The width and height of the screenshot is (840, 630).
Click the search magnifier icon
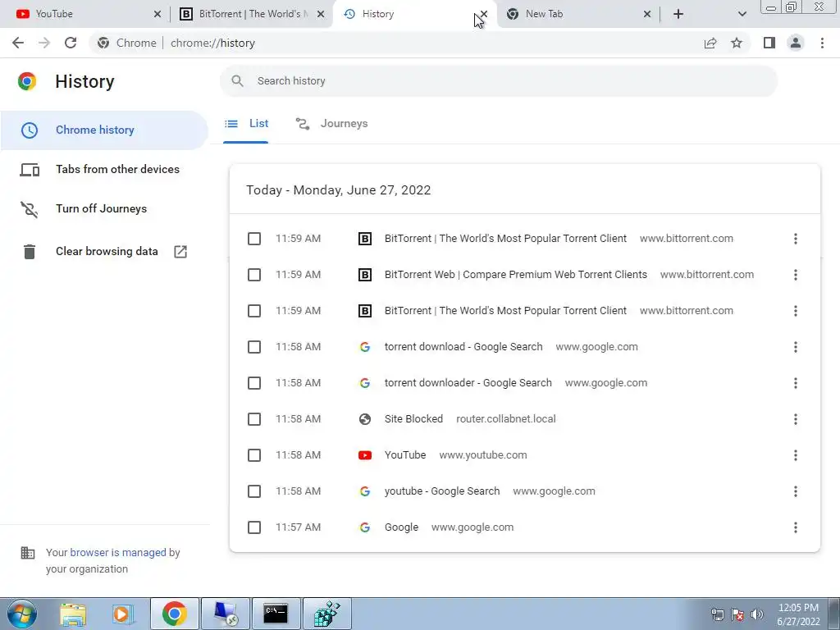(x=237, y=81)
